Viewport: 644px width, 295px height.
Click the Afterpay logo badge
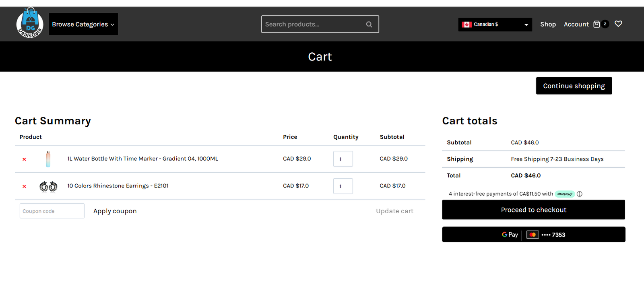click(x=565, y=194)
